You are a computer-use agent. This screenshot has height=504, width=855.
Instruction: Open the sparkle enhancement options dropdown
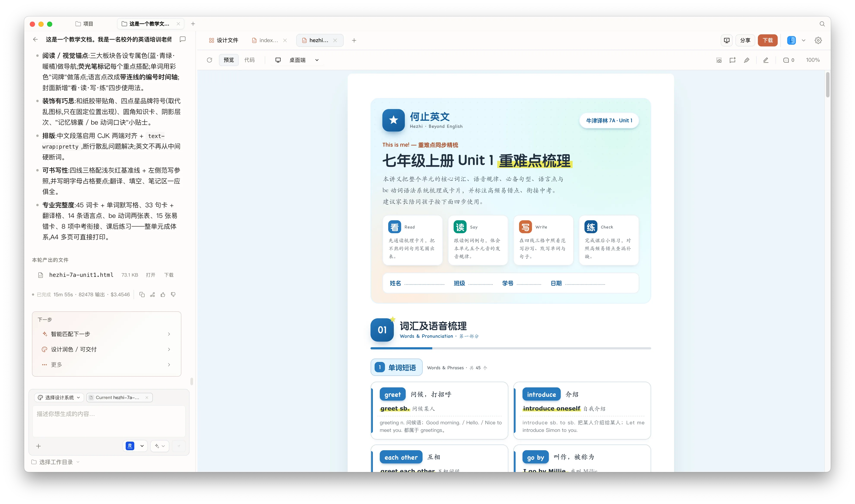coord(160,446)
